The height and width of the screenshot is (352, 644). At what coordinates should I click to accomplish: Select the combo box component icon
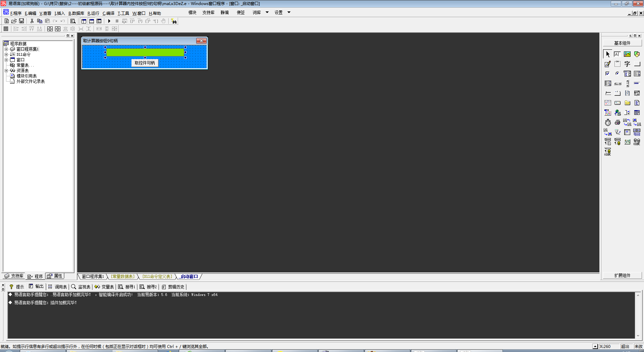(627, 74)
